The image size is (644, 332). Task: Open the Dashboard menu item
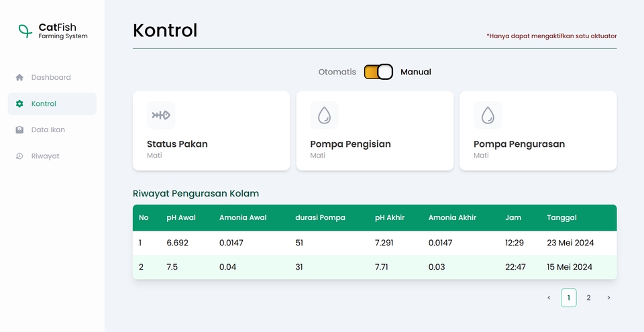(51, 78)
